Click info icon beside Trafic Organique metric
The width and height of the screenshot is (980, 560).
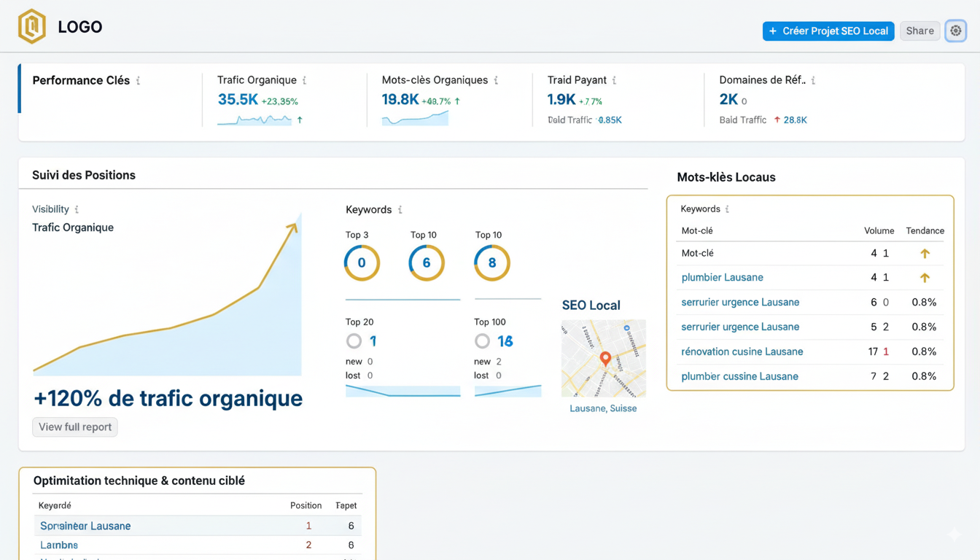[x=305, y=81]
